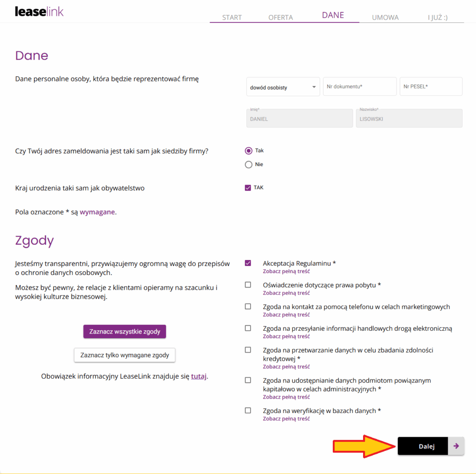Viewport: 476px width, 474px height.
Task: Open the UMOWA step tab
Action: click(x=385, y=17)
